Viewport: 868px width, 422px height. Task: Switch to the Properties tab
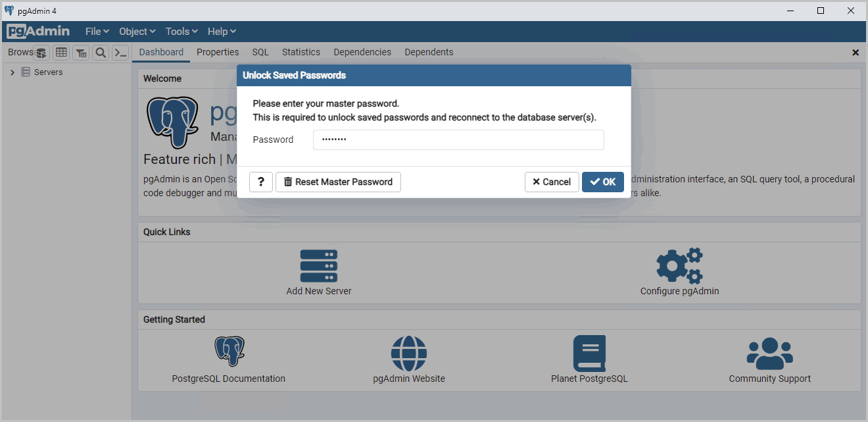point(218,52)
